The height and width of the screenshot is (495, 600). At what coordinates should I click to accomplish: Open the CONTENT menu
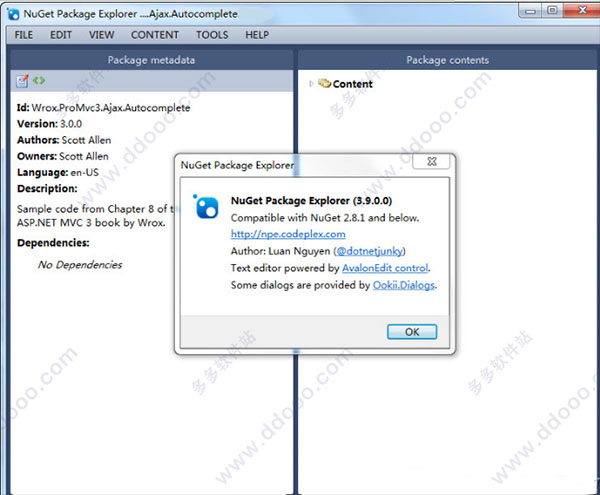pos(155,35)
